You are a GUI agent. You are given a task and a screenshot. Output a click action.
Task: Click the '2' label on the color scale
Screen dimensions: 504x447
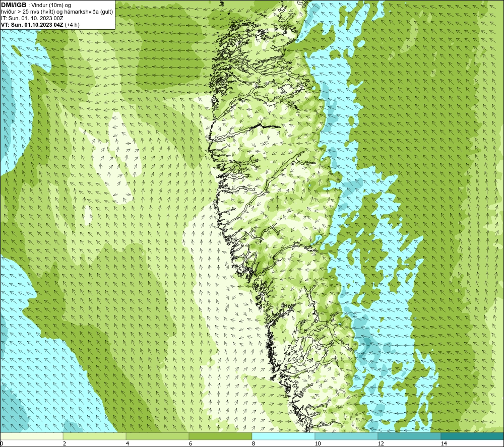coord(65,443)
